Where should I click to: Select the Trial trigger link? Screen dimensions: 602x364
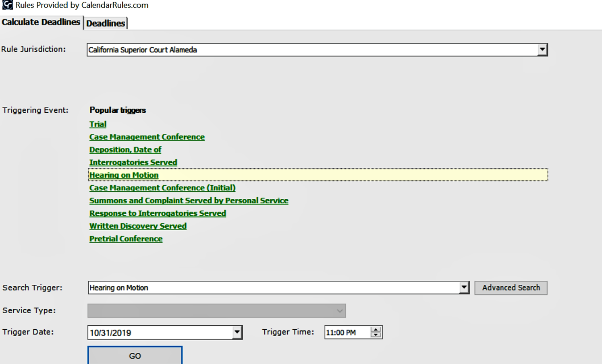point(98,124)
